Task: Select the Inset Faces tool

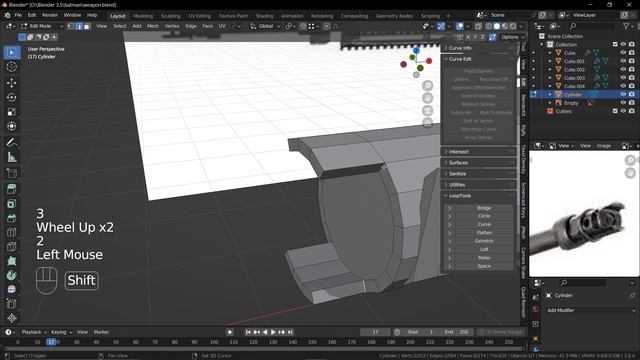Action: tap(11, 203)
